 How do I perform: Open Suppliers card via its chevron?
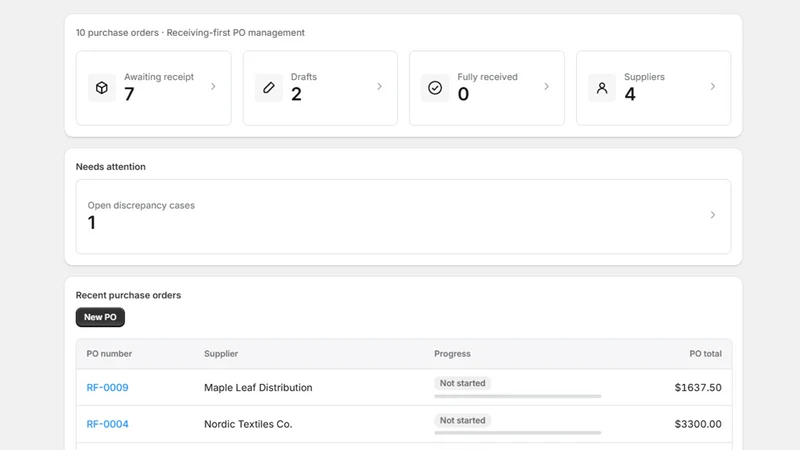[713, 87]
